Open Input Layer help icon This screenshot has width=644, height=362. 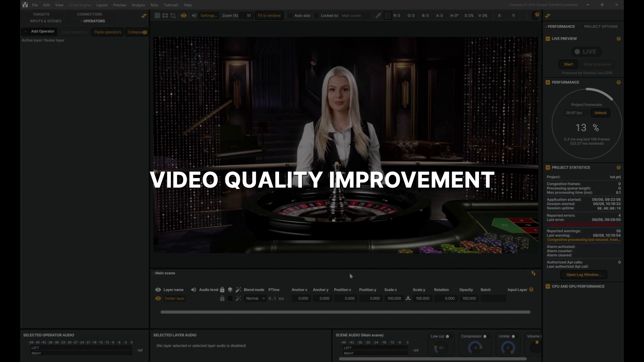tap(531, 290)
